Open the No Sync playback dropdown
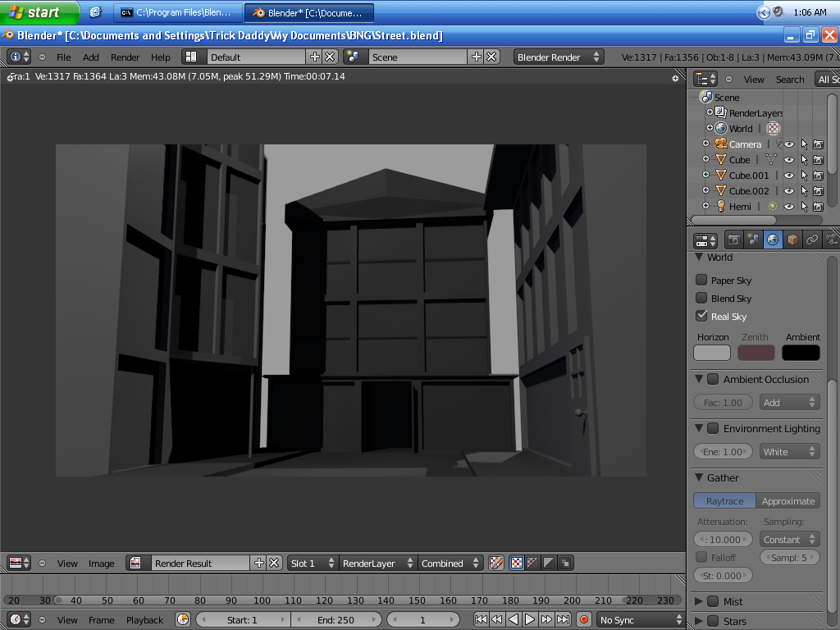This screenshot has width=840, height=630. (x=640, y=619)
